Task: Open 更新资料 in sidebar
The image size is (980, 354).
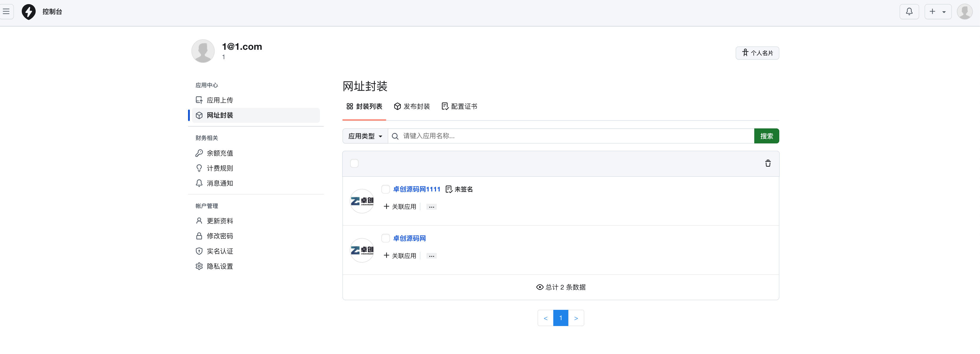Action: tap(256, 221)
